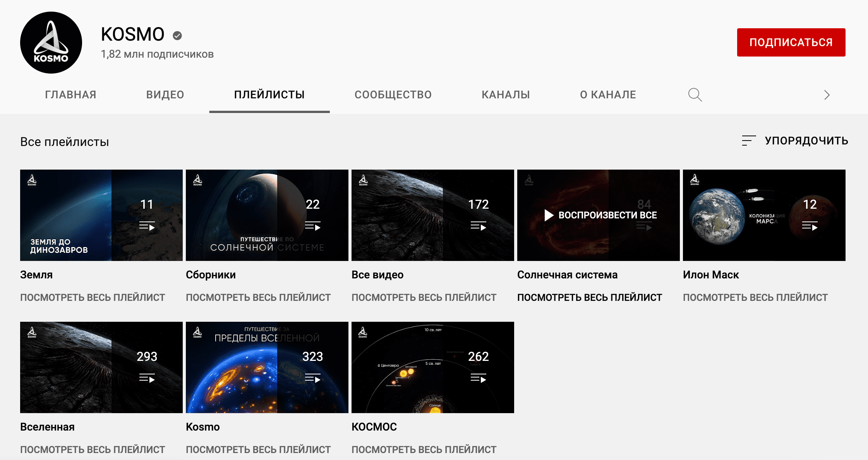Switch to the Главная tab

coord(70,94)
